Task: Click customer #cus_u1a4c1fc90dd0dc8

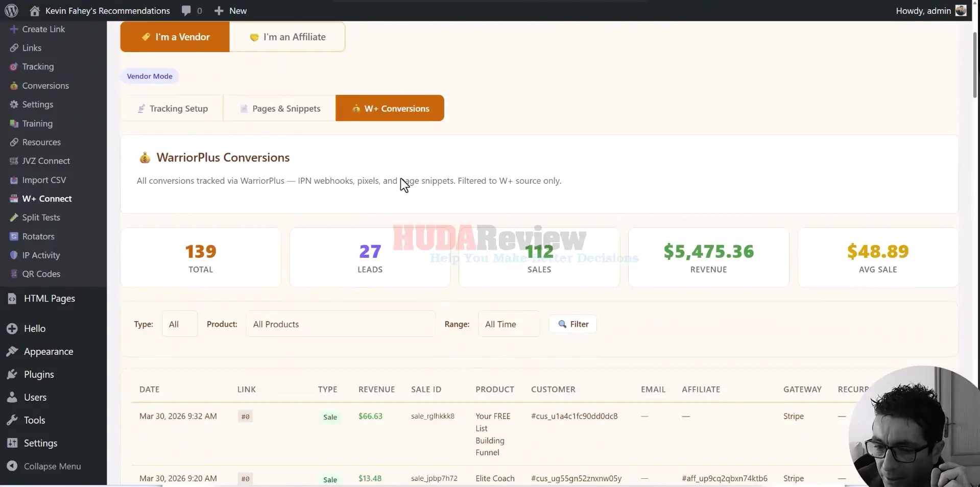Action: [575, 416]
